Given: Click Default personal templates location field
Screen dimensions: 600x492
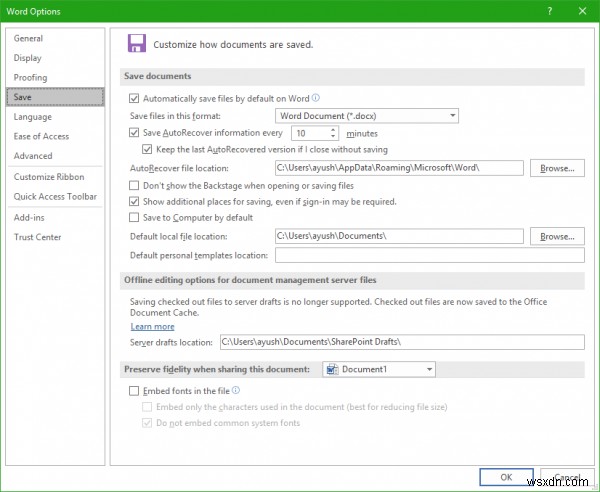Looking at the screenshot, I should [430, 255].
